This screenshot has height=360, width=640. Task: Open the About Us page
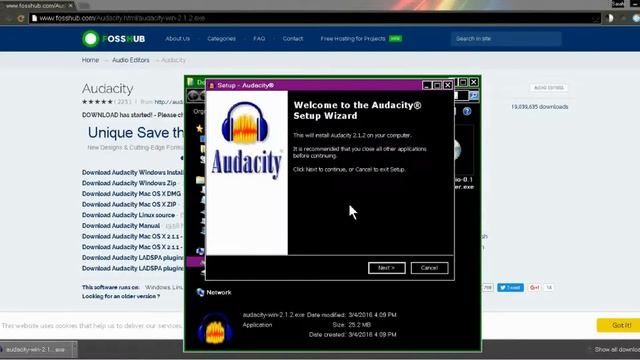(178, 38)
